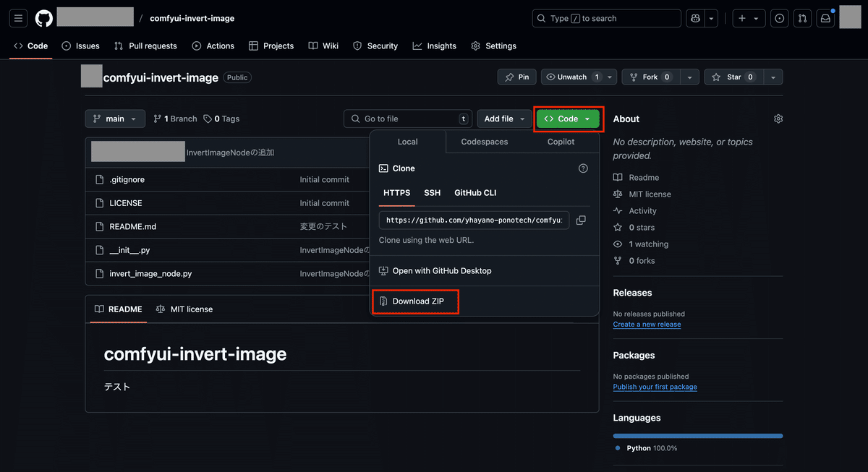Open invert_image_node.py file
This screenshot has width=868, height=472.
pyautogui.click(x=150, y=274)
